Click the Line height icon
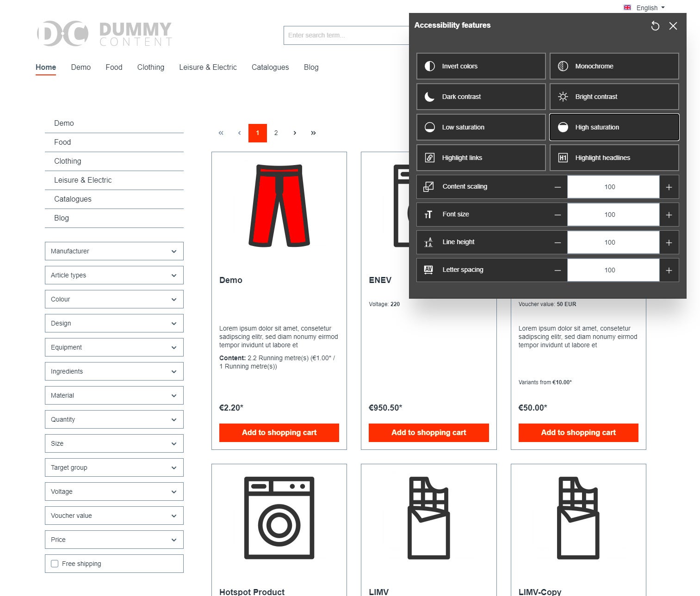The height and width of the screenshot is (596, 700). point(428,242)
